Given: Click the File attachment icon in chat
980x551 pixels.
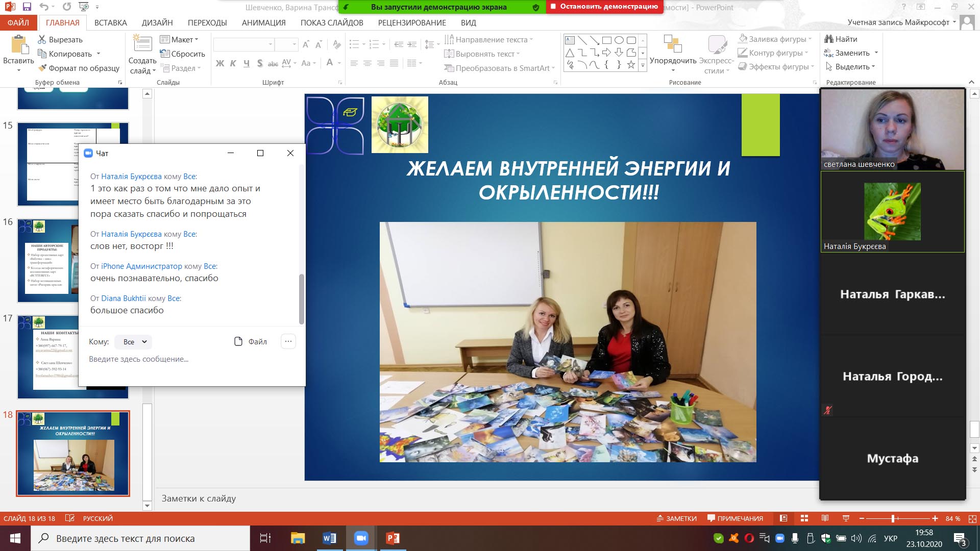Looking at the screenshot, I should [238, 342].
